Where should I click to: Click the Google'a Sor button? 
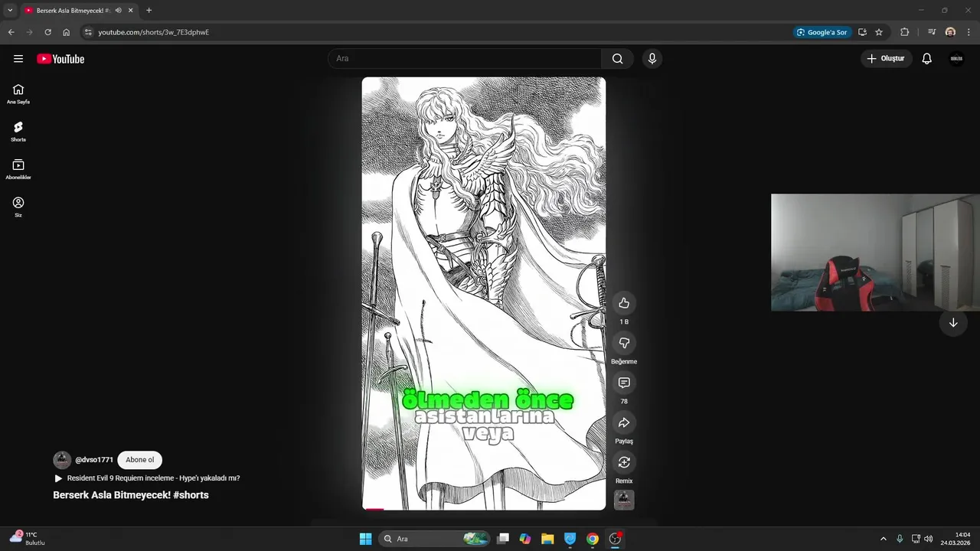click(x=822, y=32)
